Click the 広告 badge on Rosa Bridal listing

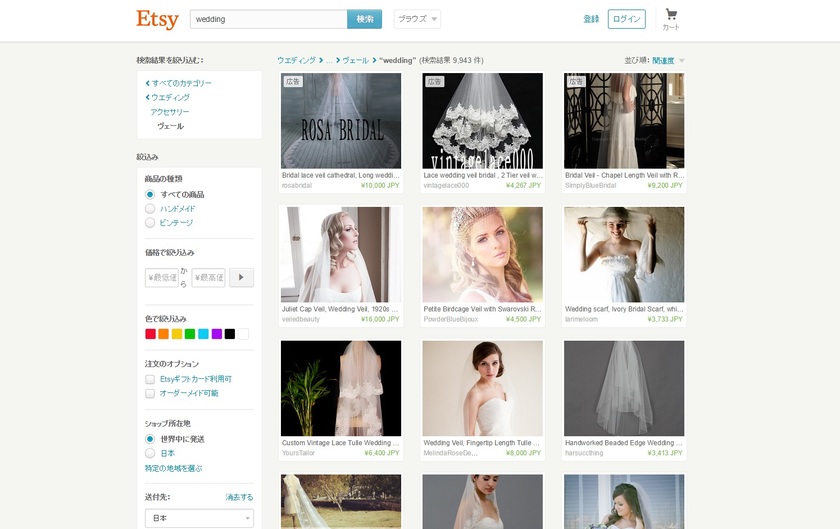tap(292, 81)
